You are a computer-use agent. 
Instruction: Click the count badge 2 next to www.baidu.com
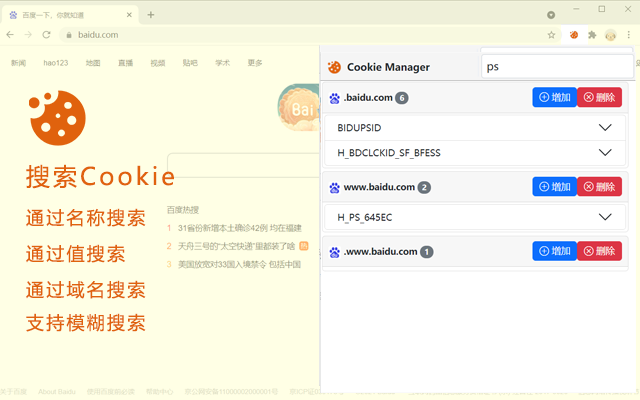point(424,187)
